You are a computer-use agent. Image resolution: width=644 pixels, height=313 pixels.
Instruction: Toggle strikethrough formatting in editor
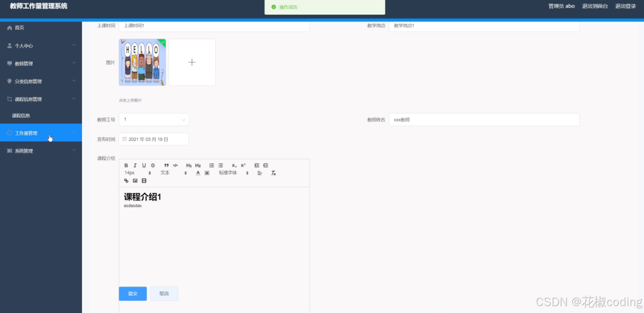(153, 165)
